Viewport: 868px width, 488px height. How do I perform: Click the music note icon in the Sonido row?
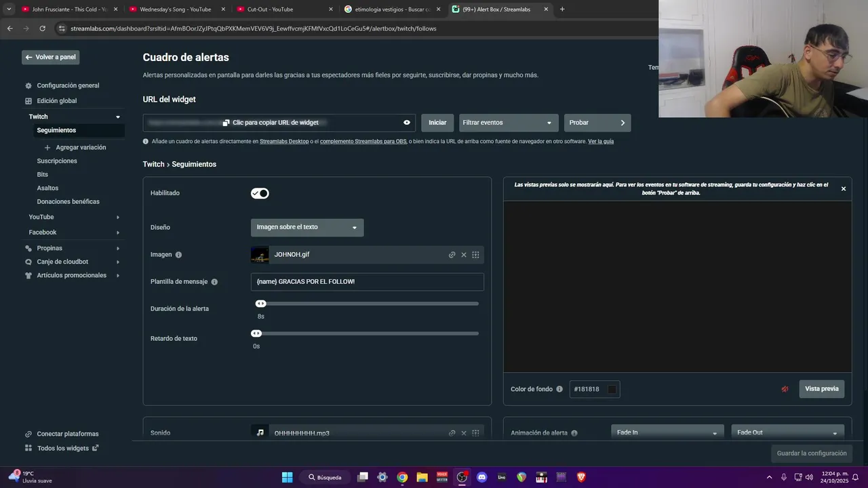tap(260, 432)
